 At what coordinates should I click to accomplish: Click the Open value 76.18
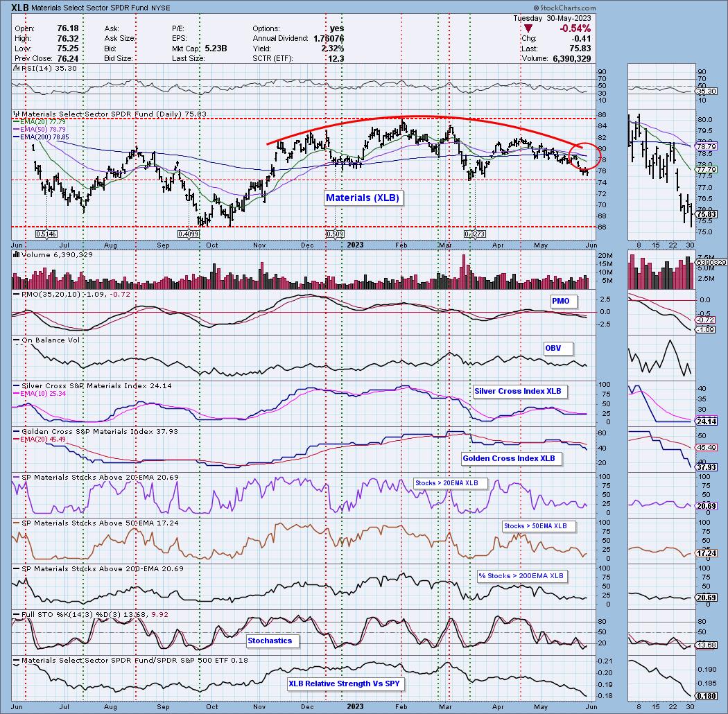(68, 28)
